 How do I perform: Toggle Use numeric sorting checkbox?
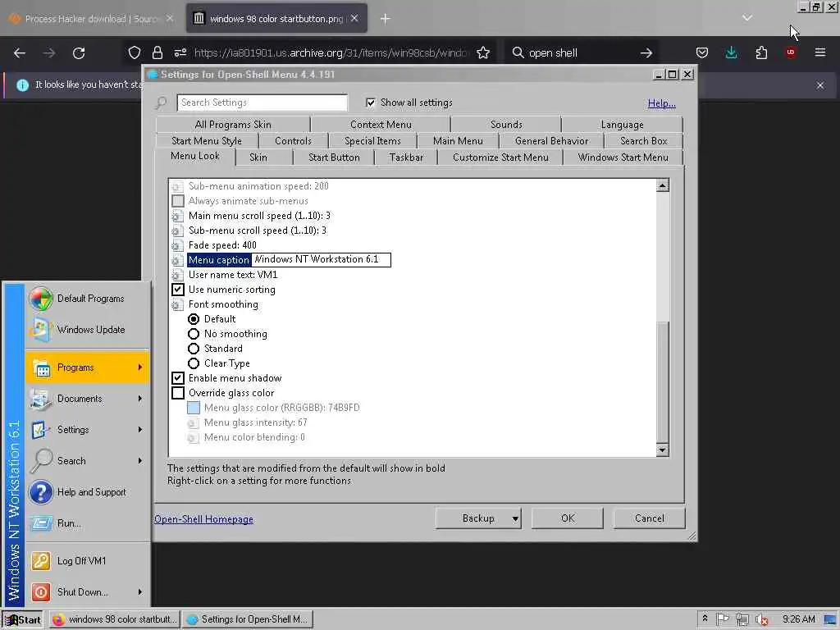point(178,290)
